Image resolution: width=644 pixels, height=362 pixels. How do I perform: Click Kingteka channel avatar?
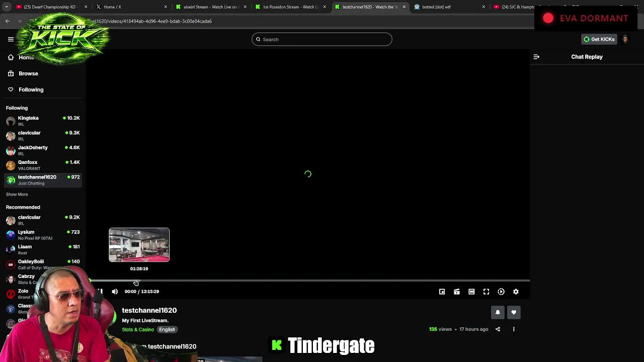tap(11, 121)
